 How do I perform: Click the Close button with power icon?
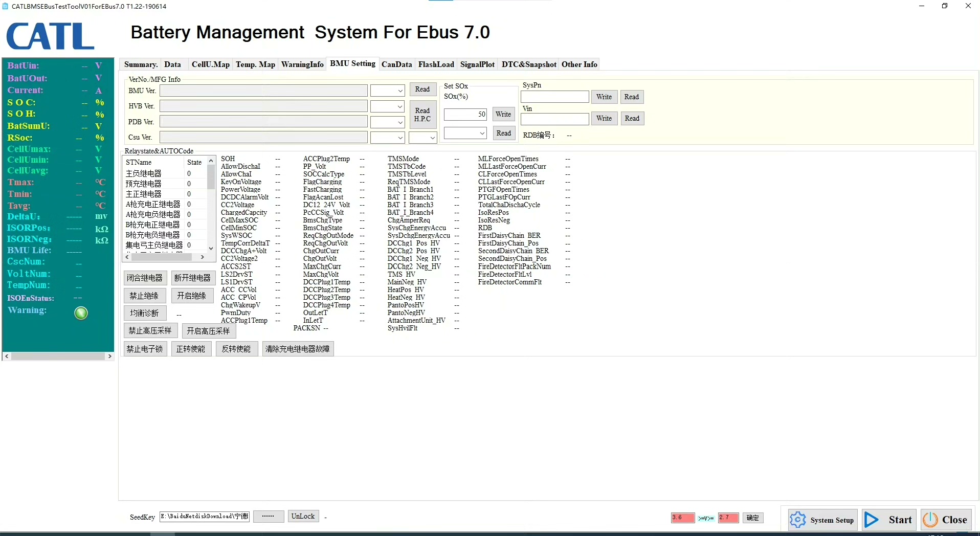tap(946, 520)
